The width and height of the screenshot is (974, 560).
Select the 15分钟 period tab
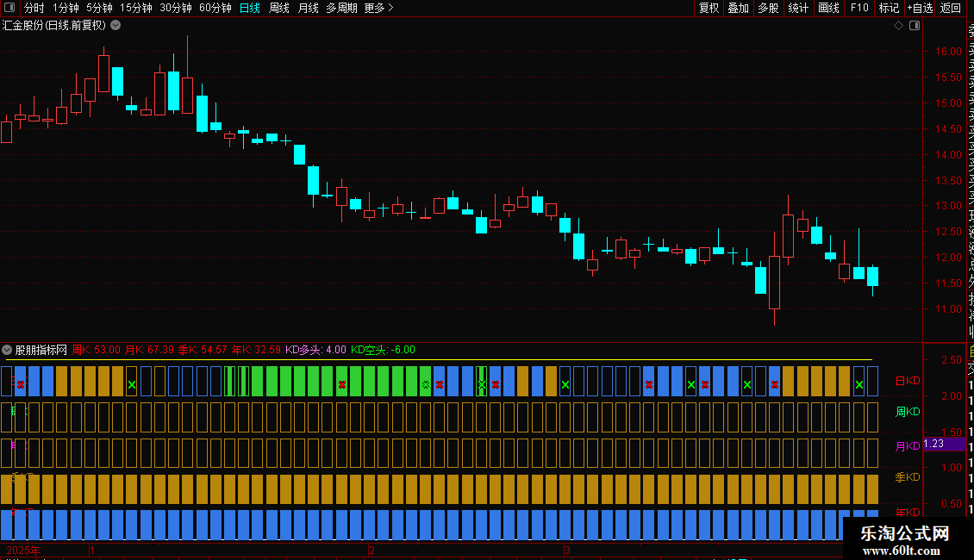[x=136, y=8]
